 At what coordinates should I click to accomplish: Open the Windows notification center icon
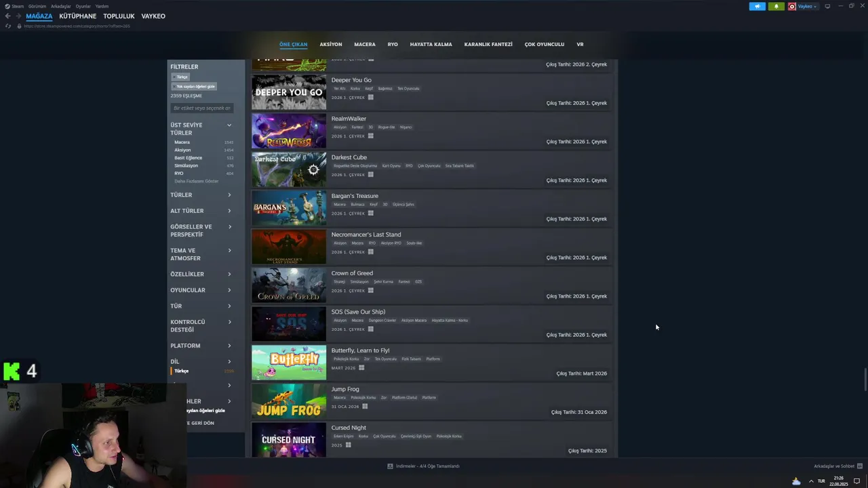coord(856,481)
